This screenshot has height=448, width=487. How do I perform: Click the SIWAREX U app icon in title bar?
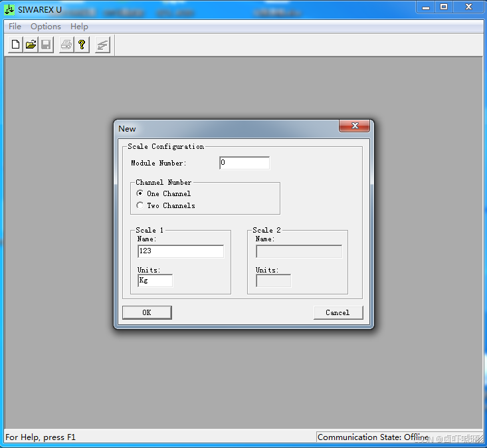point(9,9)
